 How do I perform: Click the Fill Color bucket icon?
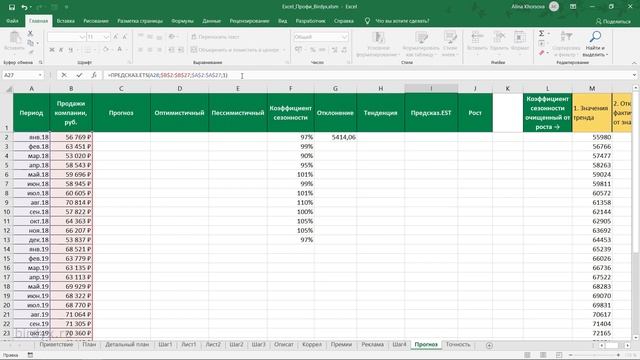(105, 50)
